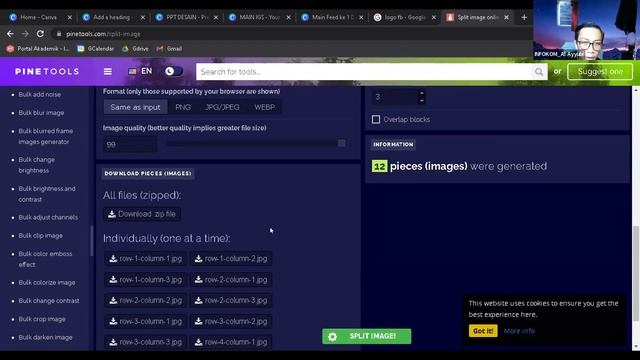Click Download .zip file button
The height and width of the screenshot is (360, 640).
tap(142, 214)
